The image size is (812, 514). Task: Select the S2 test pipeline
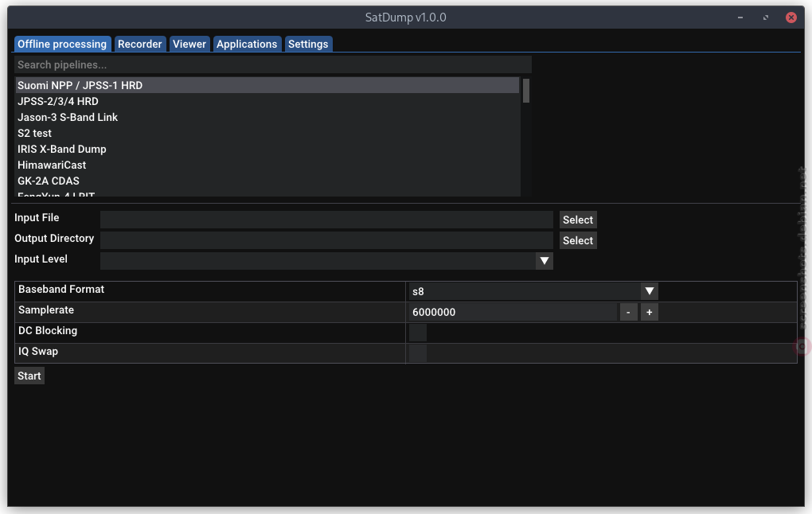[x=267, y=133]
